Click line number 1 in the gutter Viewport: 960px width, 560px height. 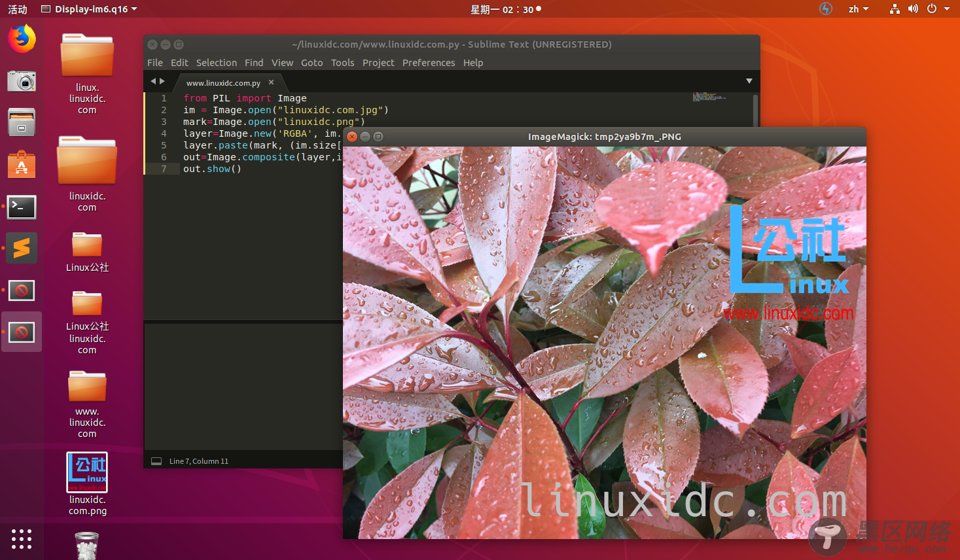click(164, 98)
